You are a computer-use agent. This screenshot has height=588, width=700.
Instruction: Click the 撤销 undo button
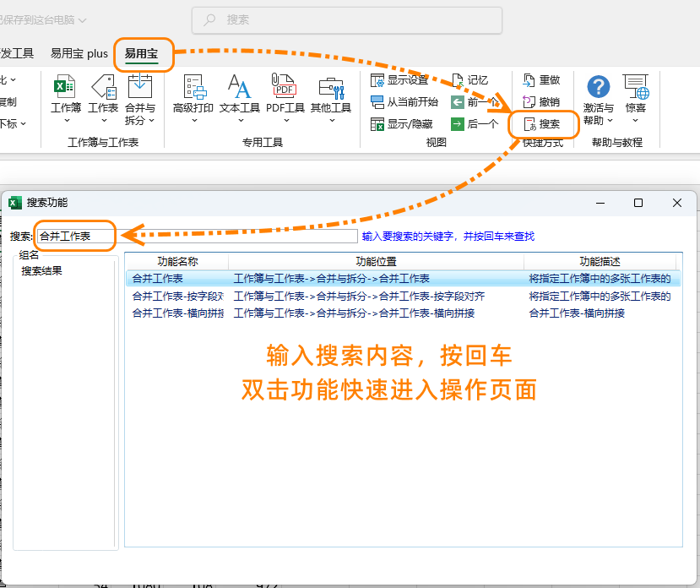pos(541,102)
